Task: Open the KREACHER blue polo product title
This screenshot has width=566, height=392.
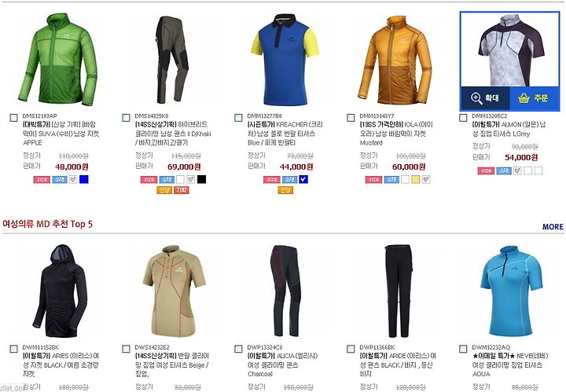Action: coord(285,134)
